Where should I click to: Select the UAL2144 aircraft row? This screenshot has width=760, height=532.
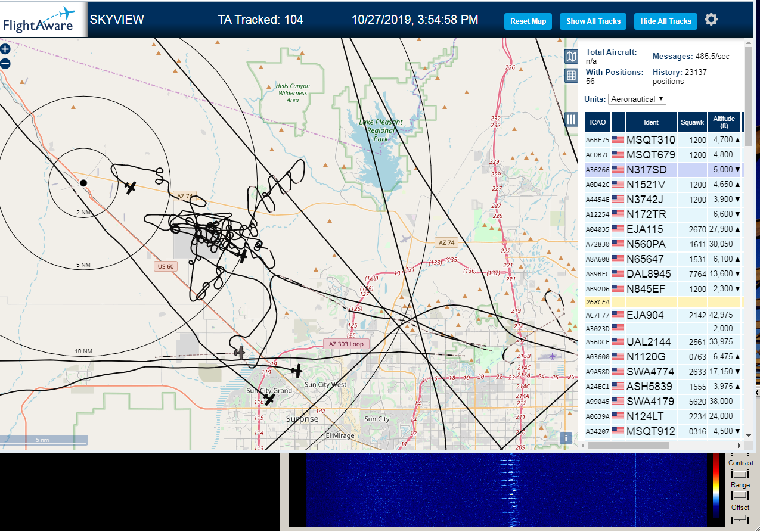coord(663,342)
